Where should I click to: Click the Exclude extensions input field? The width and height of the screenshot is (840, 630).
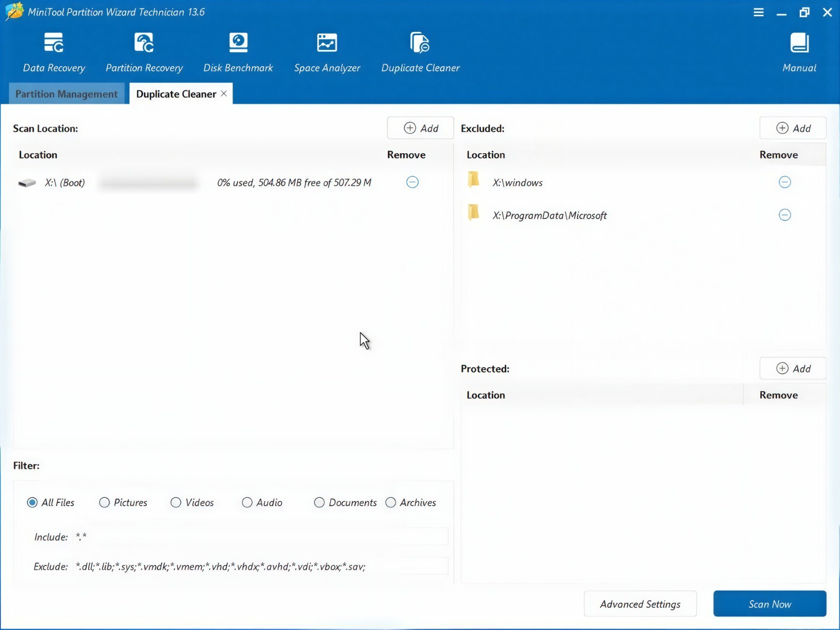click(260, 566)
